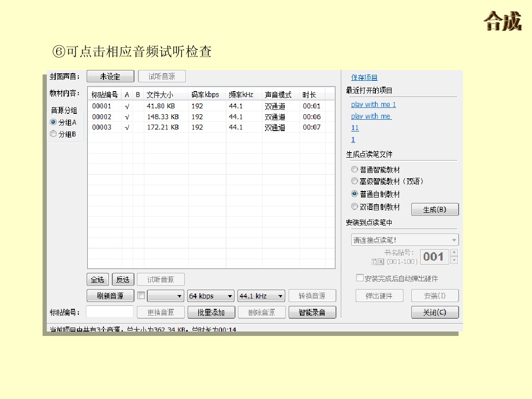Open the empty dropdown next to checkbox
Viewport: 532px width, 399px height.
166,296
